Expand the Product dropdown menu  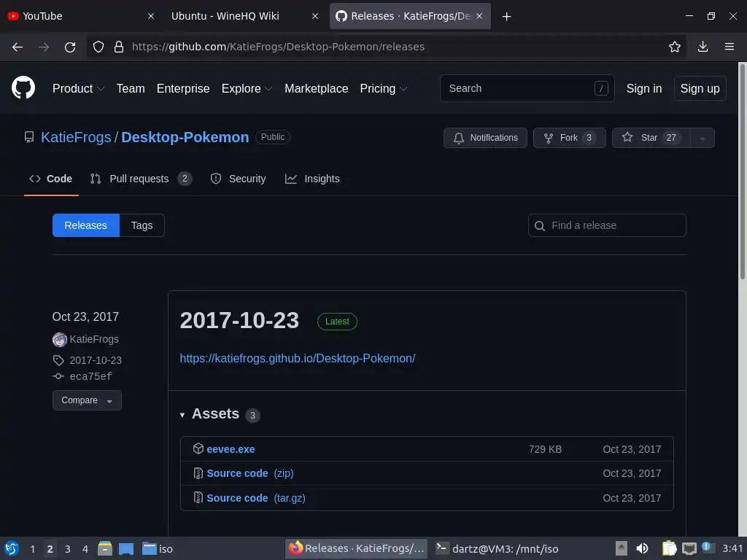(78, 88)
